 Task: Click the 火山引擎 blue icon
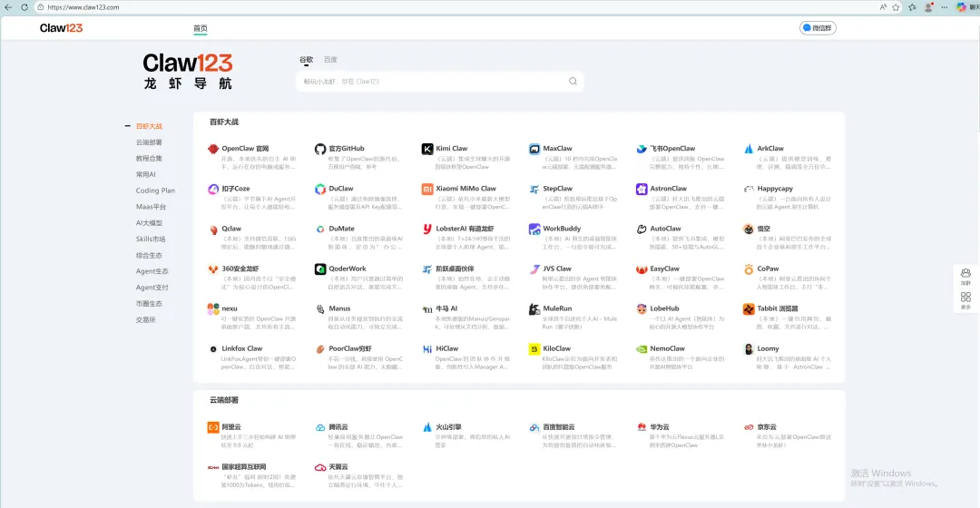pos(427,427)
